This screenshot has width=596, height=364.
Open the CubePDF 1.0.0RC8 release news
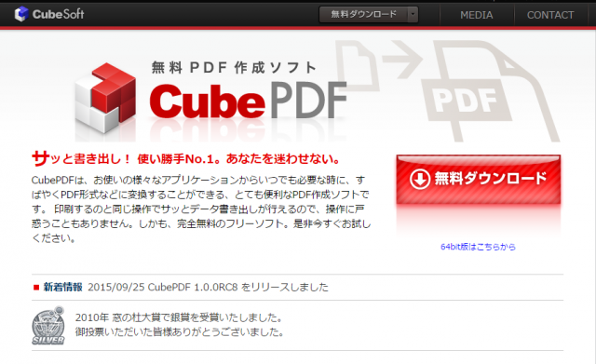click(208, 287)
